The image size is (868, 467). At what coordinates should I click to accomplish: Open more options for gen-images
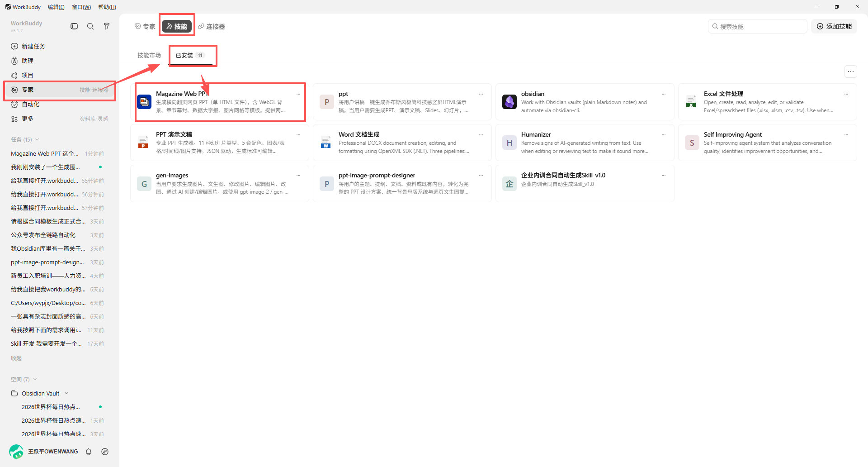[x=298, y=176]
